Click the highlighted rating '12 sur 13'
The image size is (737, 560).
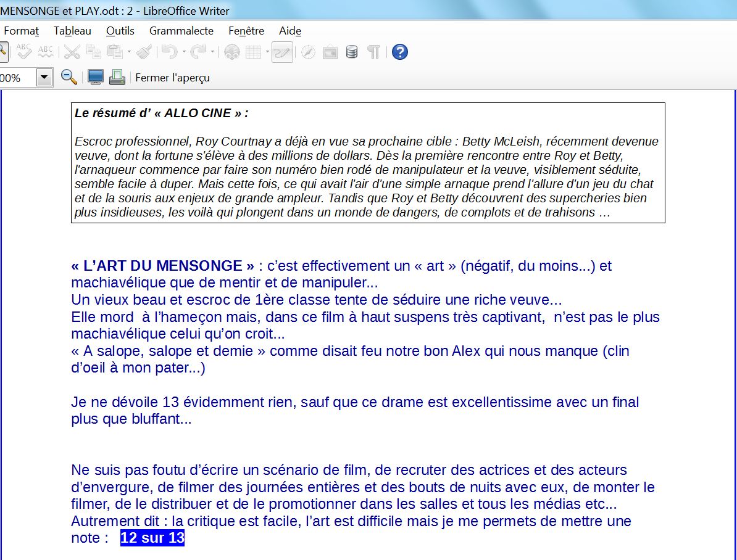point(152,538)
